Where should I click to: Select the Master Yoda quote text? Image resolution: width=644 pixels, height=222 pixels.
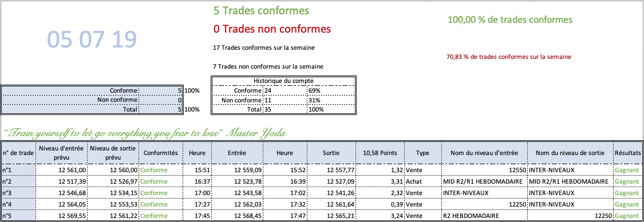tap(145, 133)
